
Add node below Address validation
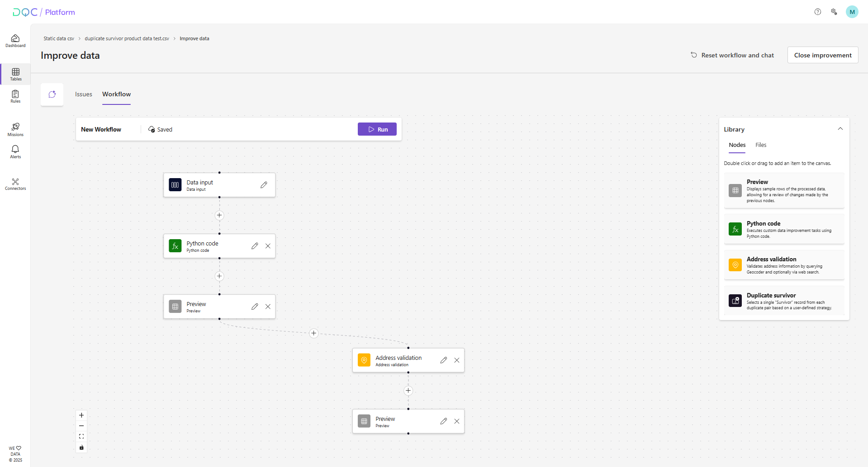pyautogui.click(x=408, y=391)
